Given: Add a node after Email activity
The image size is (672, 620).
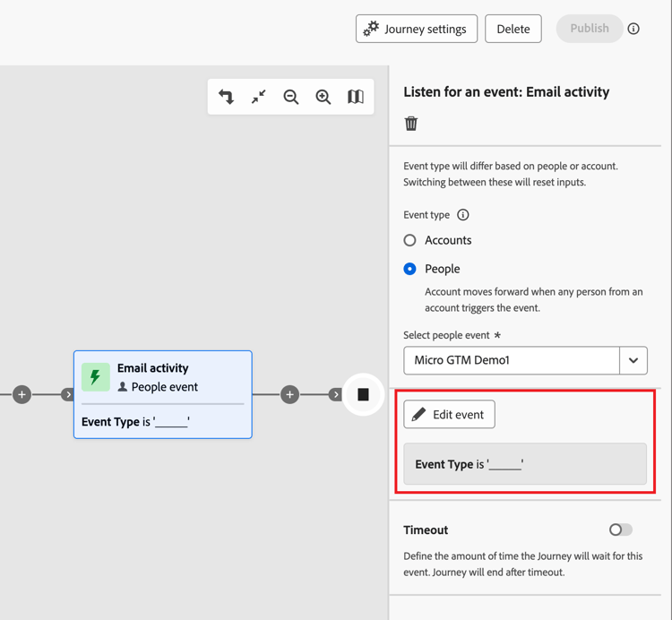Looking at the screenshot, I should [289, 394].
